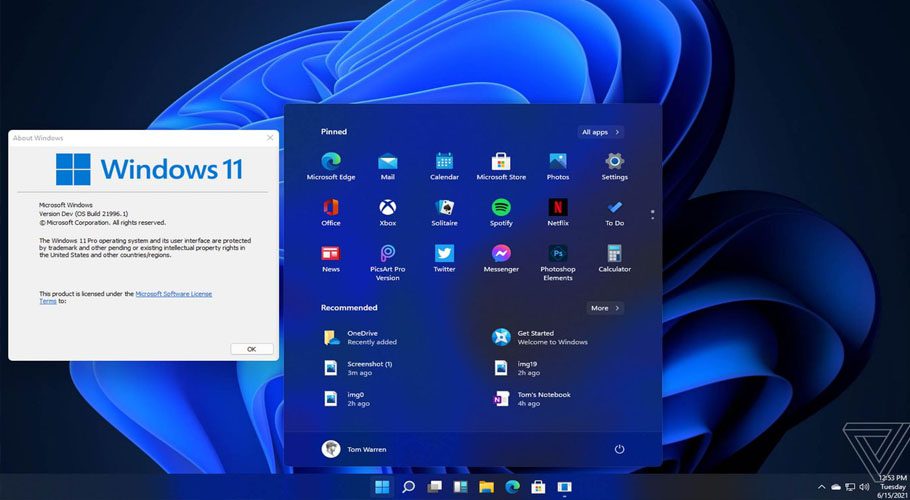Image resolution: width=910 pixels, height=500 pixels.
Task: Expand the All apps list
Action: pyautogui.click(x=601, y=132)
